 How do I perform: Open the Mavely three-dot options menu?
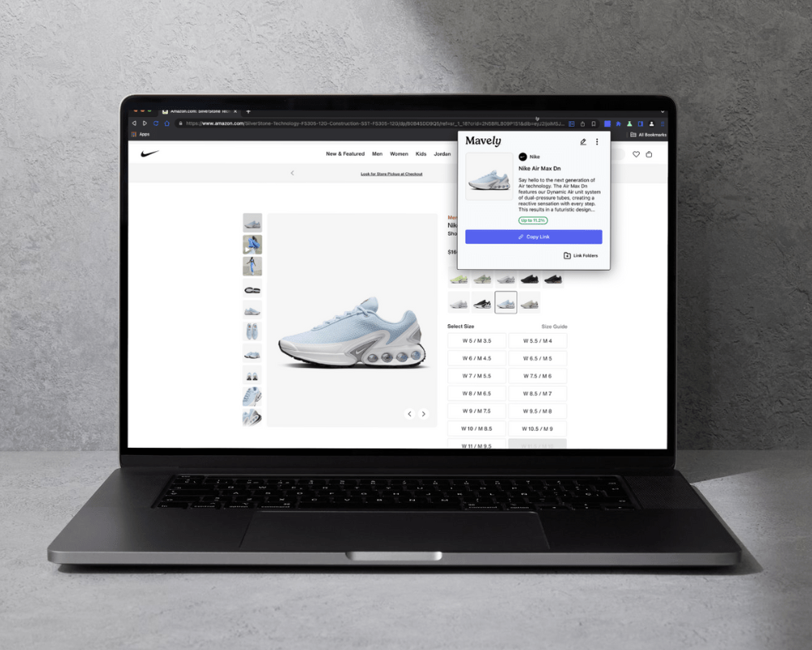(x=597, y=141)
